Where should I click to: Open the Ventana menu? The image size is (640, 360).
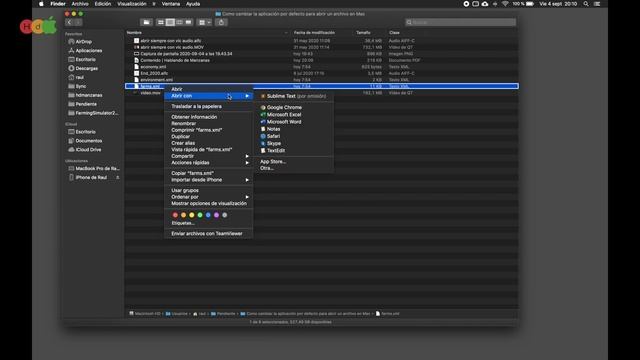(171, 4)
